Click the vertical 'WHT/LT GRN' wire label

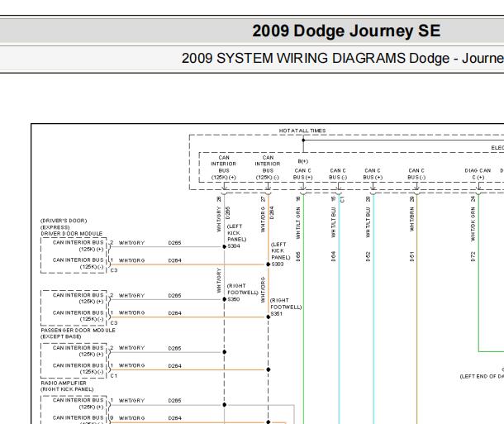click(298, 223)
